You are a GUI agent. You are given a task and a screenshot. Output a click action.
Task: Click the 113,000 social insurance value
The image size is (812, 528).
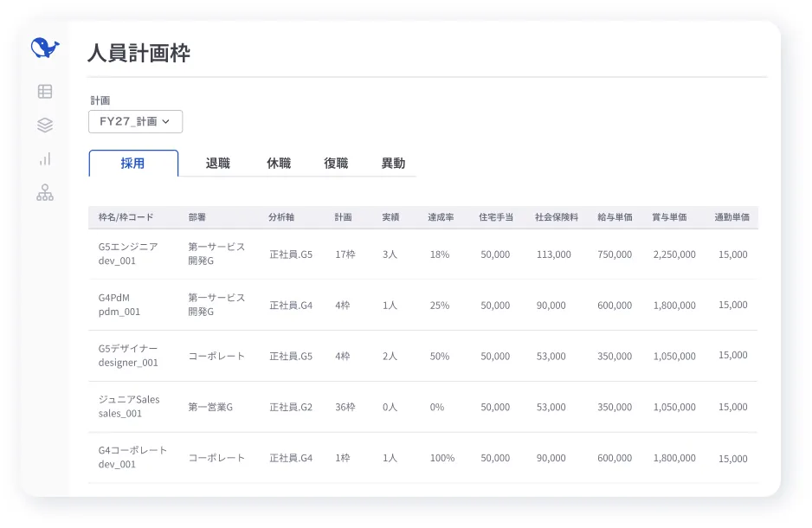(x=553, y=254)
